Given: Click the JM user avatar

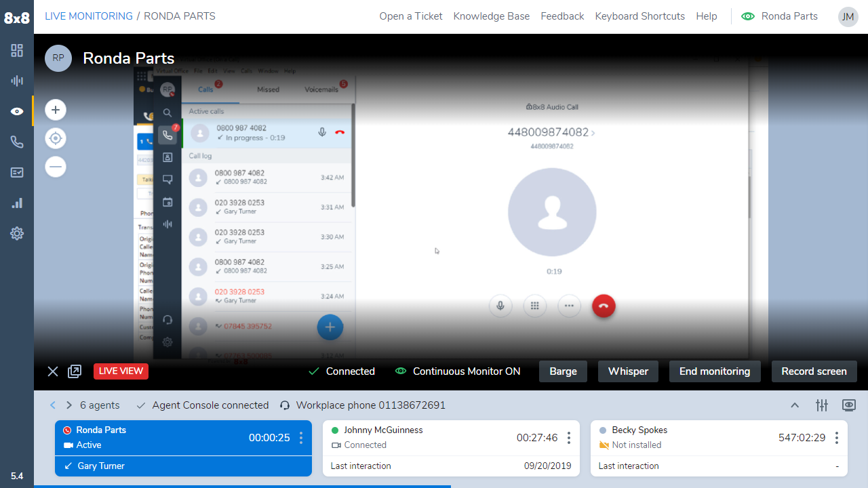Looking at the screenshot, I should pos(848,17).
